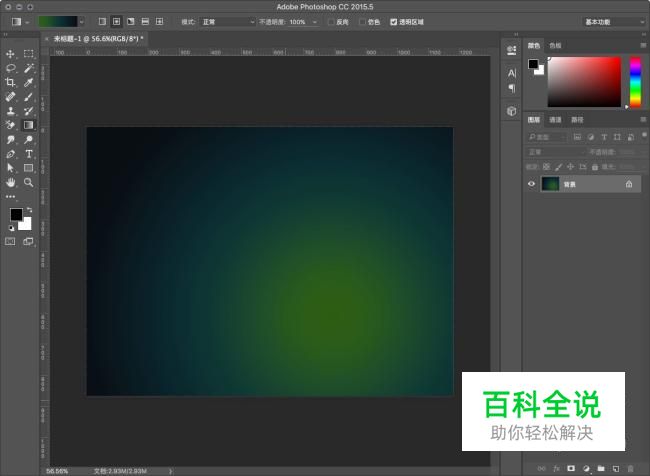Select the Lasso tool
The height and width of the screenshot is (476, 650).
(10, 68)
